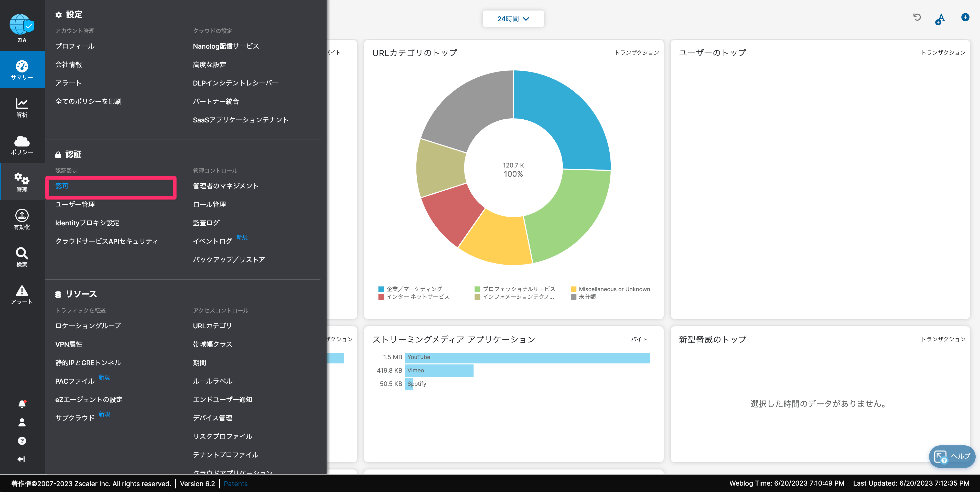Select 全てのポリシーを印刷
Image resolution: width=980 pixels, height=492 pixels.
point(88,101)
